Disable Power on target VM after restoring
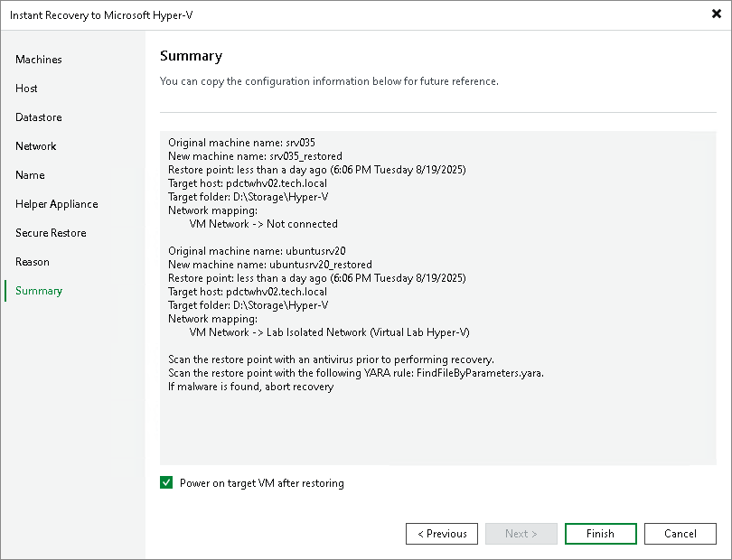The image size is (732, 560). click(166, 482)
